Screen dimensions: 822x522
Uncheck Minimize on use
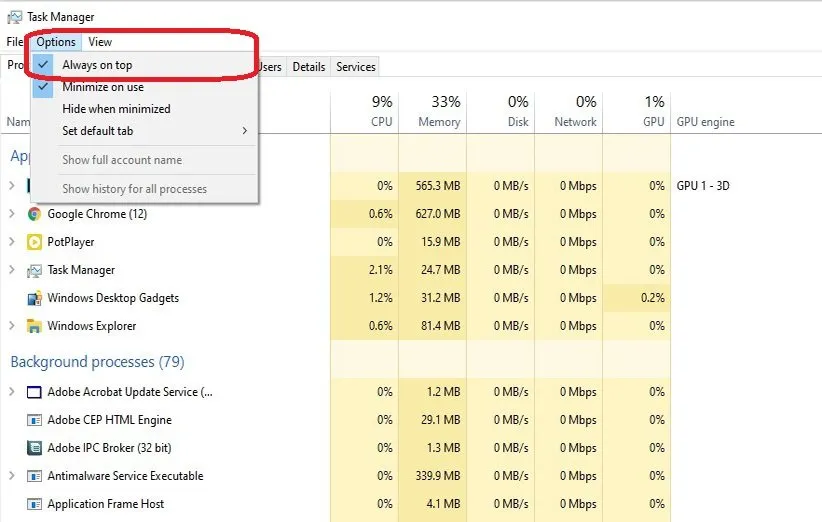[102, 87]
